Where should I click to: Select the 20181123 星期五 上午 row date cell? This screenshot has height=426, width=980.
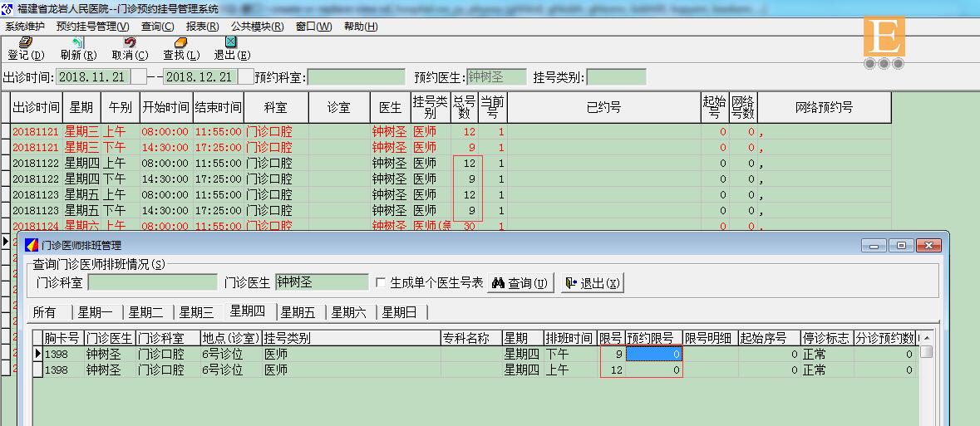coord(36,194)
